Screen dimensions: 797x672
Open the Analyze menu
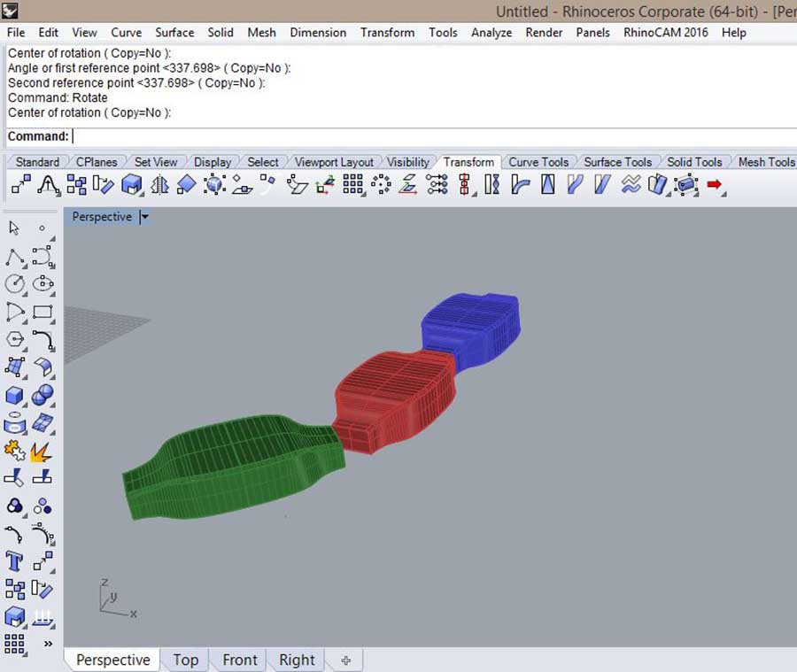pos(491,33)
